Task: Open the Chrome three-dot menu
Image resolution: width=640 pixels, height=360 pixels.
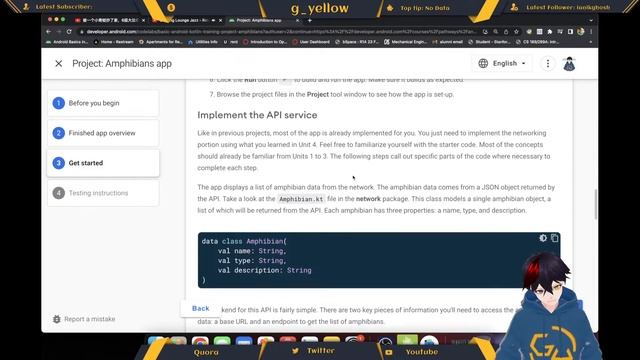Action: (591, 31)
